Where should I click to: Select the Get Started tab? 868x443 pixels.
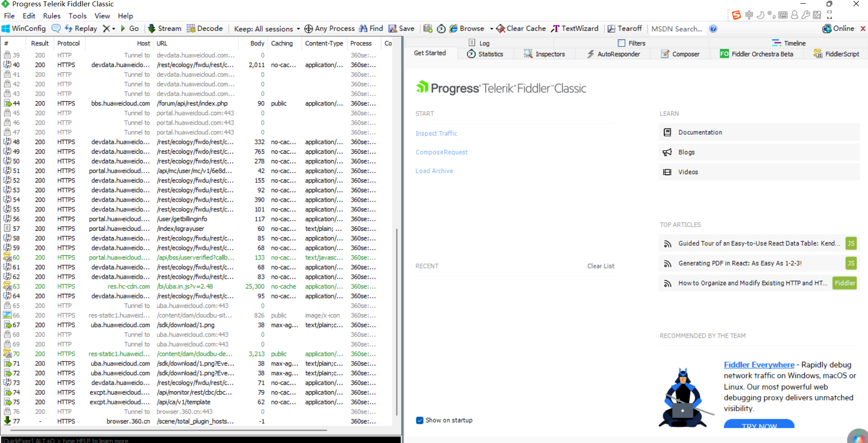(430, 53)
